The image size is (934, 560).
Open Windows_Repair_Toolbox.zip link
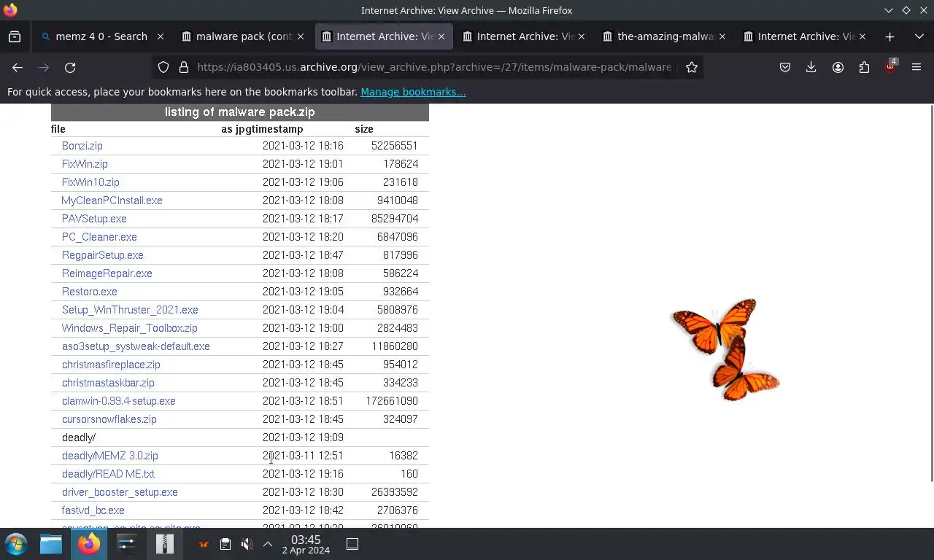pos(130,328)
